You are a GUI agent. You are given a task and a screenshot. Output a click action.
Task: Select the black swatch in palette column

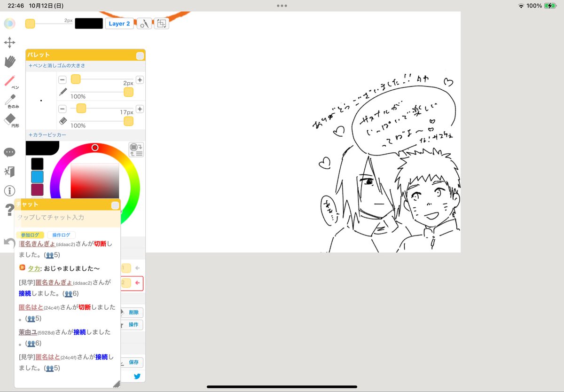pos(37,164)
